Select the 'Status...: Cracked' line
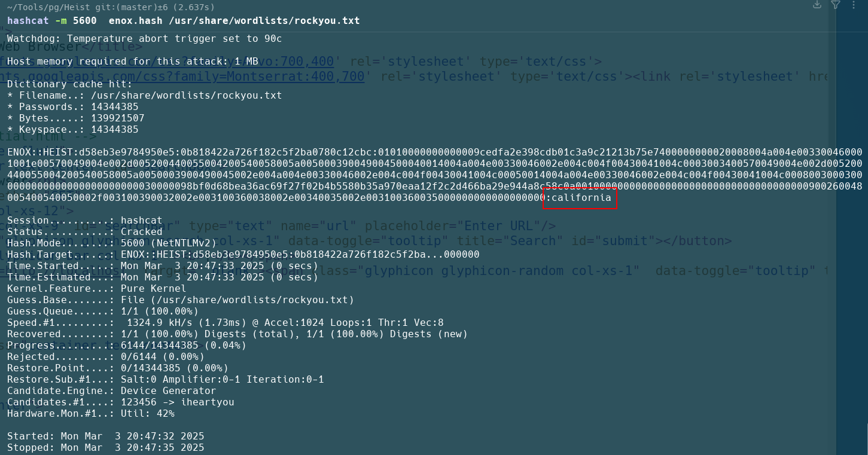 point(84,232)
